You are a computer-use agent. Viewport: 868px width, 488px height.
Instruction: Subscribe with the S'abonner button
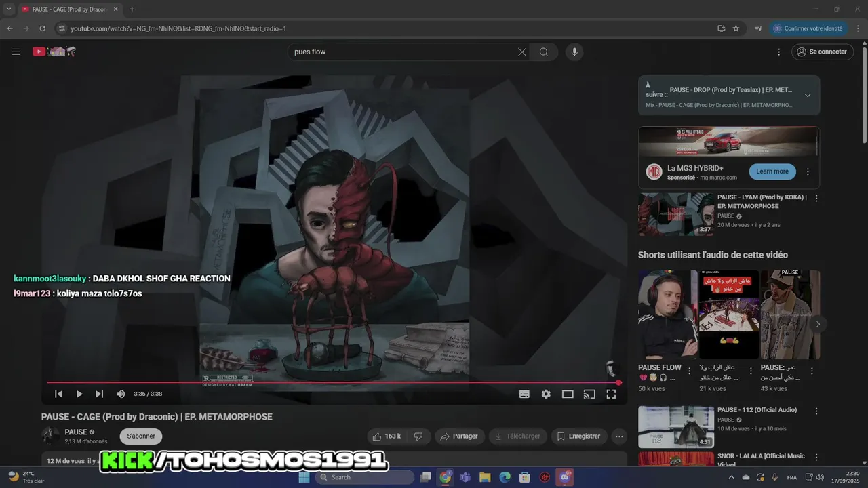tap(141, 436)
